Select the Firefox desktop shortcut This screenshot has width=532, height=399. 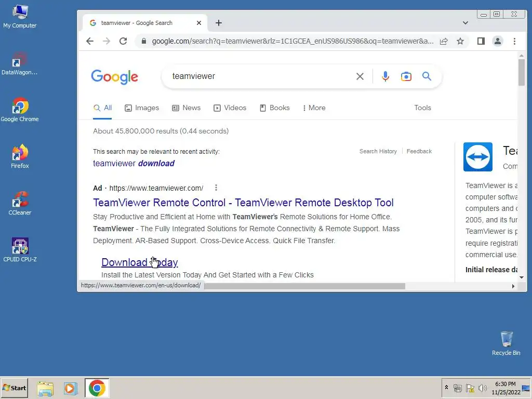(x=20, y=157)
